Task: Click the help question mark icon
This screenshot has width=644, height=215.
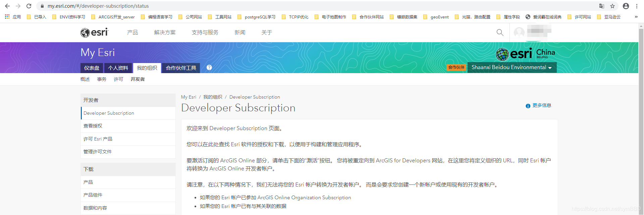Action: click(209, 67)
